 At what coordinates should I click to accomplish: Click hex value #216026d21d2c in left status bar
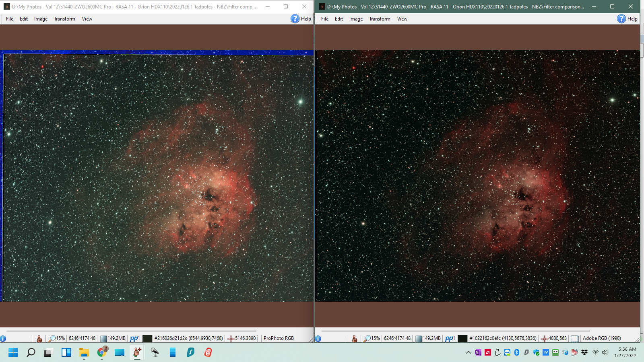tap(171, 338)
